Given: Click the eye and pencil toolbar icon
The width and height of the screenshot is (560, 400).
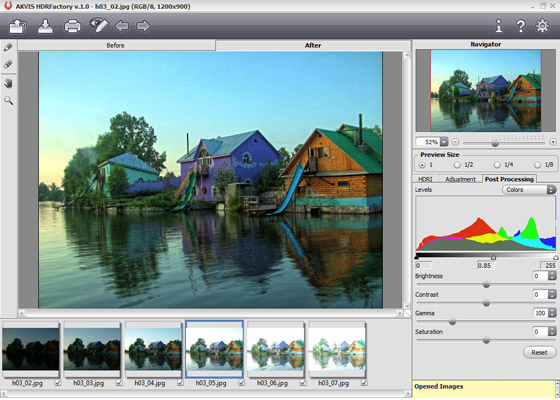Looking at the screenshot, I should pos(99,25).
